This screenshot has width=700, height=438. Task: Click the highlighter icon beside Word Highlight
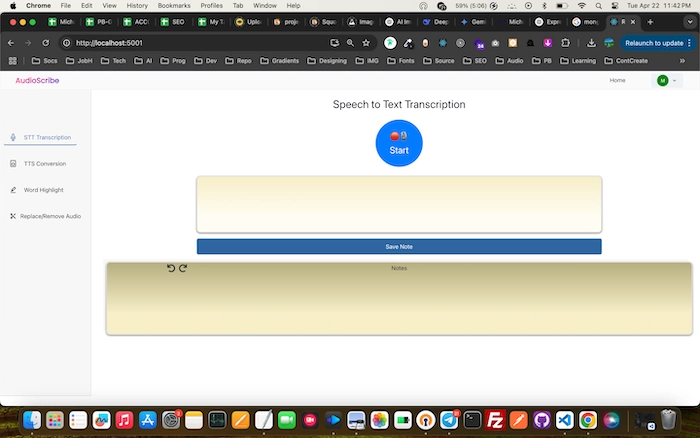(x=12, y=189)
